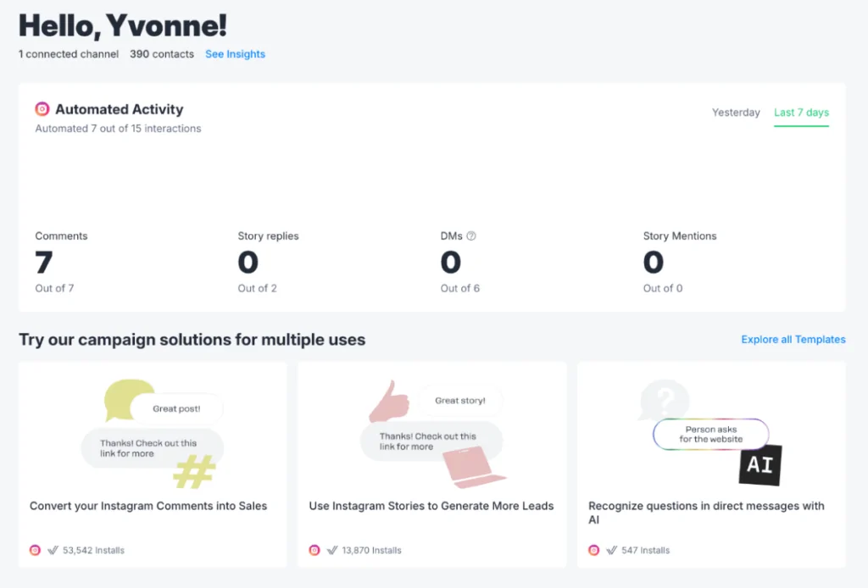Click the Instagram icon beside Automated Activity

pyautogui.click(x=42, y=109)
